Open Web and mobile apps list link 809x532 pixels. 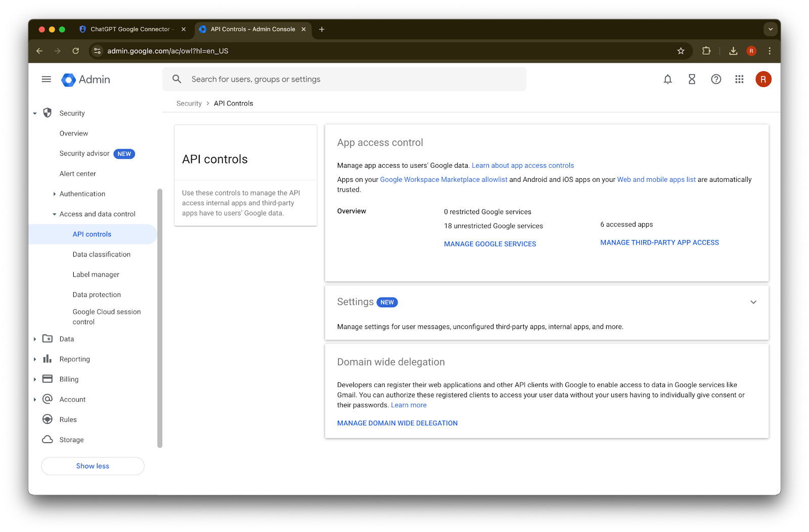point(656,180)
